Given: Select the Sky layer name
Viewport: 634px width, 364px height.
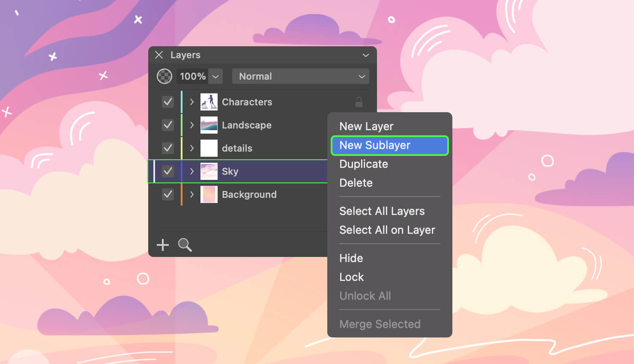Looking at the screenshot, I should (x=230, y=171).
